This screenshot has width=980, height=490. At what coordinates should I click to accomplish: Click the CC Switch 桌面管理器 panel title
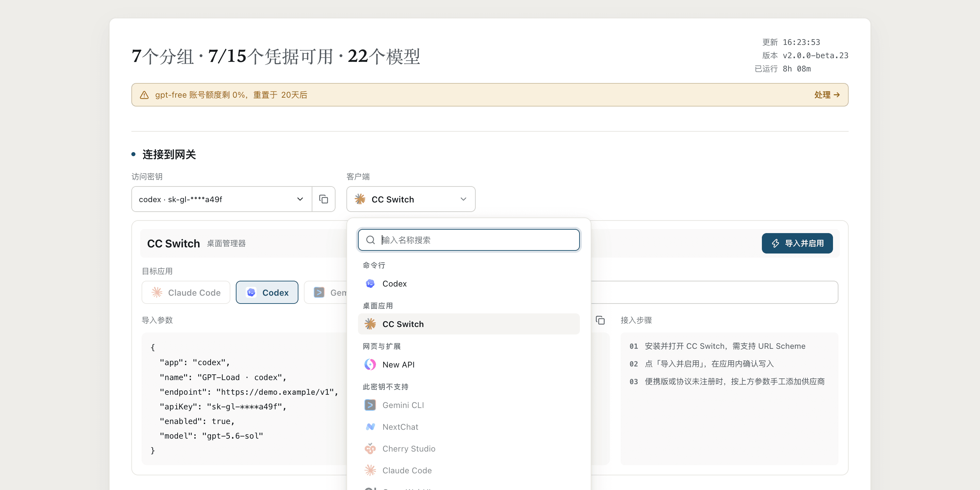pyautogui.click(x=196, y=243)
